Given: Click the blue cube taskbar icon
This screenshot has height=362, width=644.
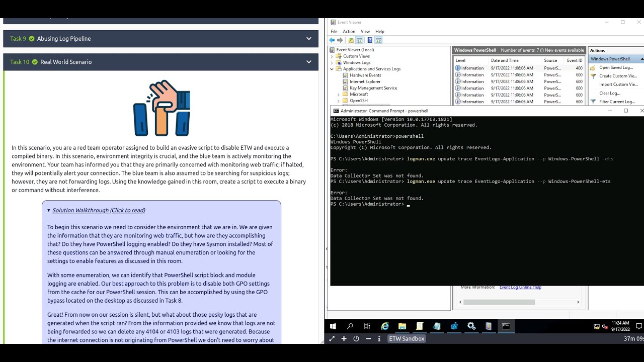Looking at the screenshot, I should click(454, 326).
